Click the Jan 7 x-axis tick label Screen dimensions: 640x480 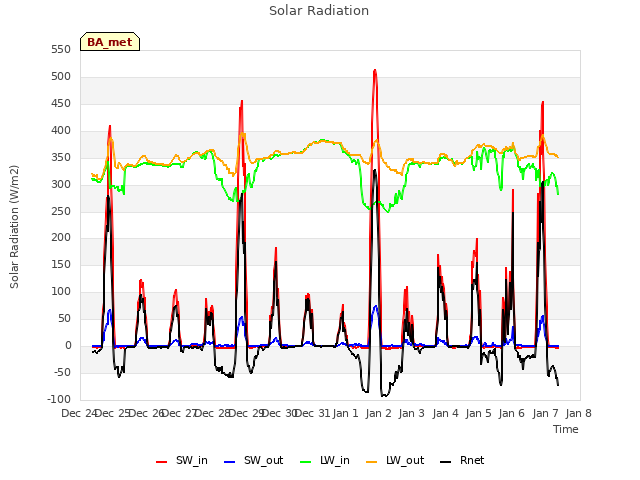click(x=545, y=413)
